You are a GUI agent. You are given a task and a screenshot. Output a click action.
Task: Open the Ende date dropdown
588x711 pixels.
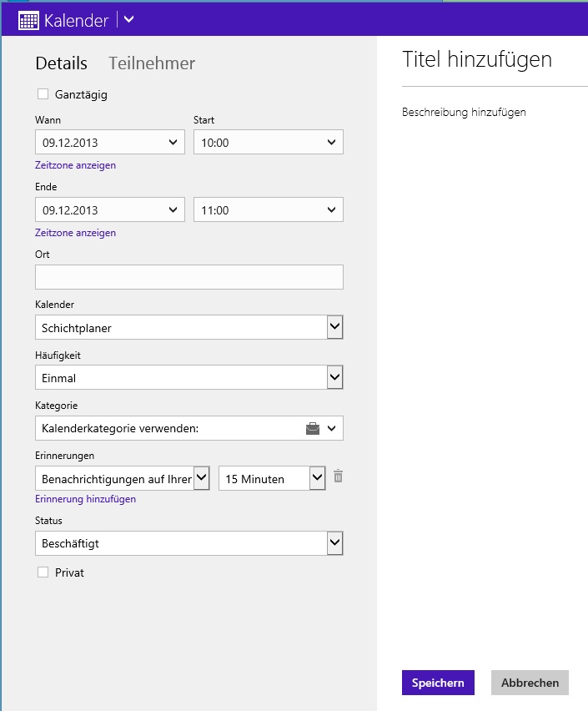110,209
